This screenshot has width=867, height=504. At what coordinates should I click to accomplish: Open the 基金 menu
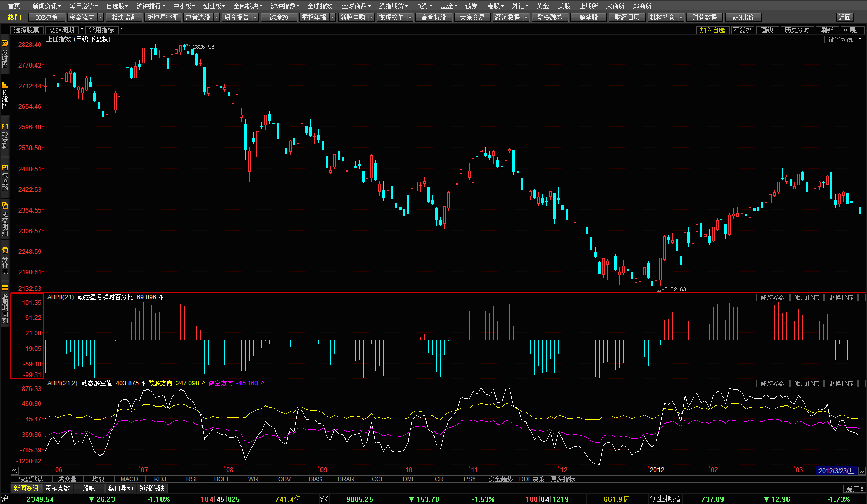(x=448, y=6)
